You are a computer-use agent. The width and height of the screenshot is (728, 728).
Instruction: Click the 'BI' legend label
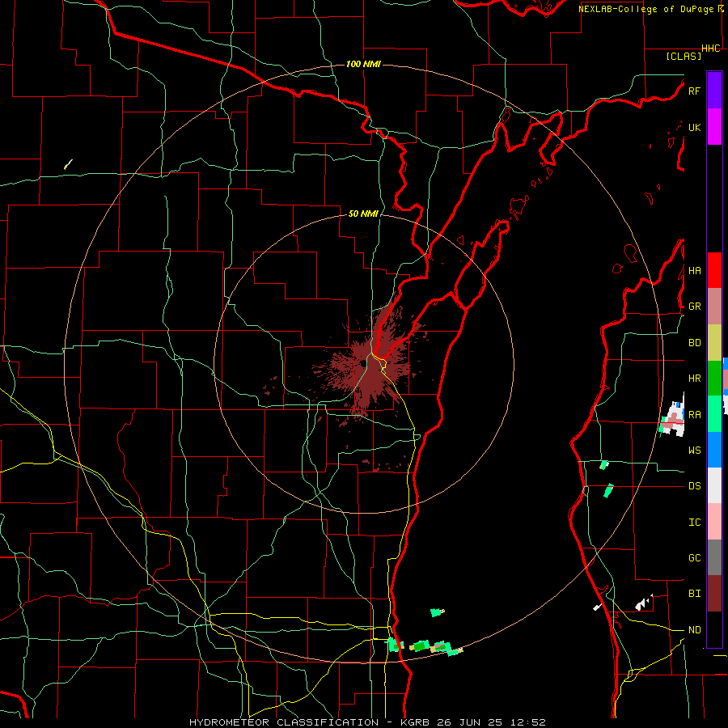pos(695,594)
